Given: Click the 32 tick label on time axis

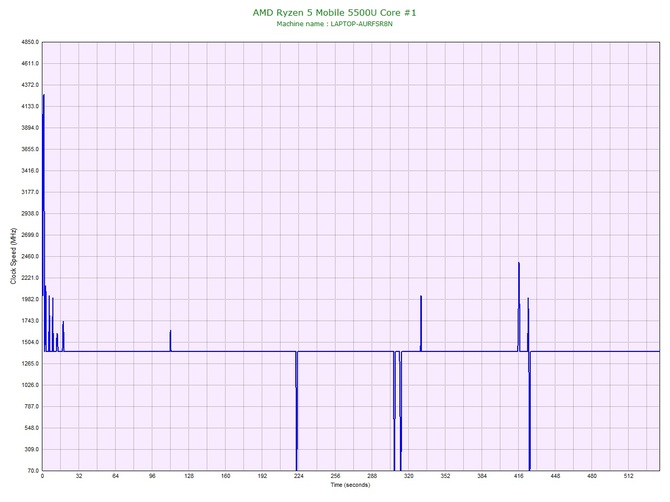Looking at the screenshot, I should (79, 476).
